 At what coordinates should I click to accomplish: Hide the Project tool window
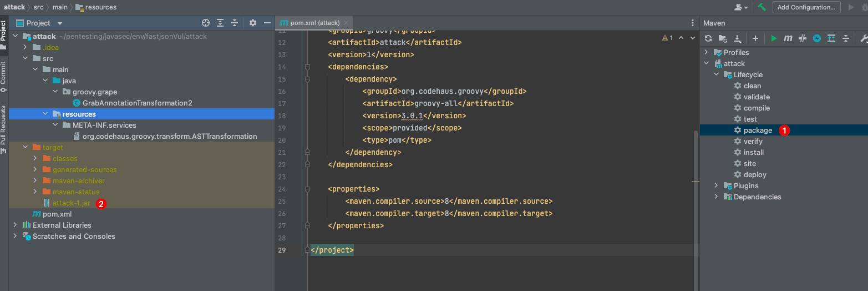click(x=267, y=23)
